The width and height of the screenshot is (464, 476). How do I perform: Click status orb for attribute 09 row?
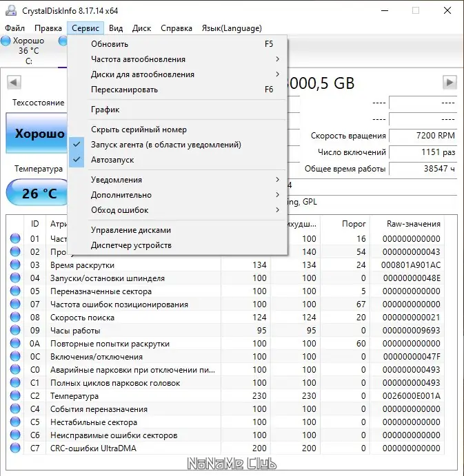[15, 331]
